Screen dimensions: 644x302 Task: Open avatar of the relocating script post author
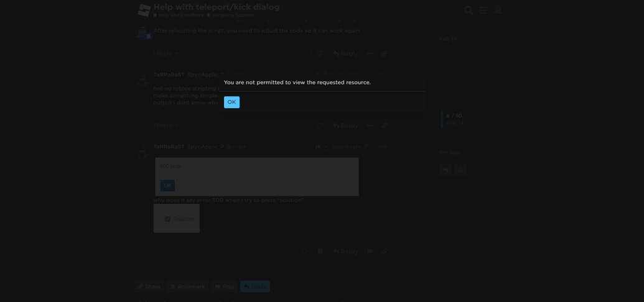click(143, 34)
